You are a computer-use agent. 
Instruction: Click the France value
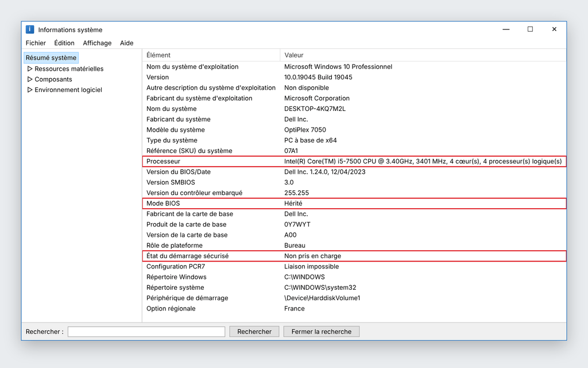(x=295, y=308)
